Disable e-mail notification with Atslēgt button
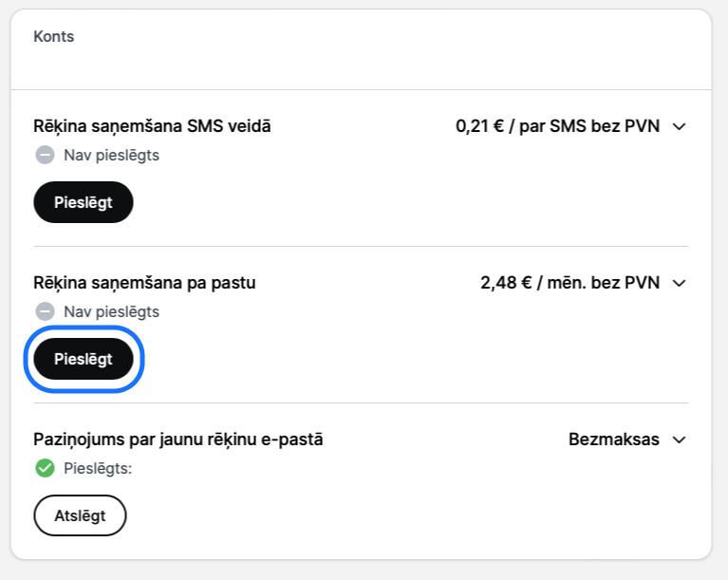The image size is (728, 580). 80,515
